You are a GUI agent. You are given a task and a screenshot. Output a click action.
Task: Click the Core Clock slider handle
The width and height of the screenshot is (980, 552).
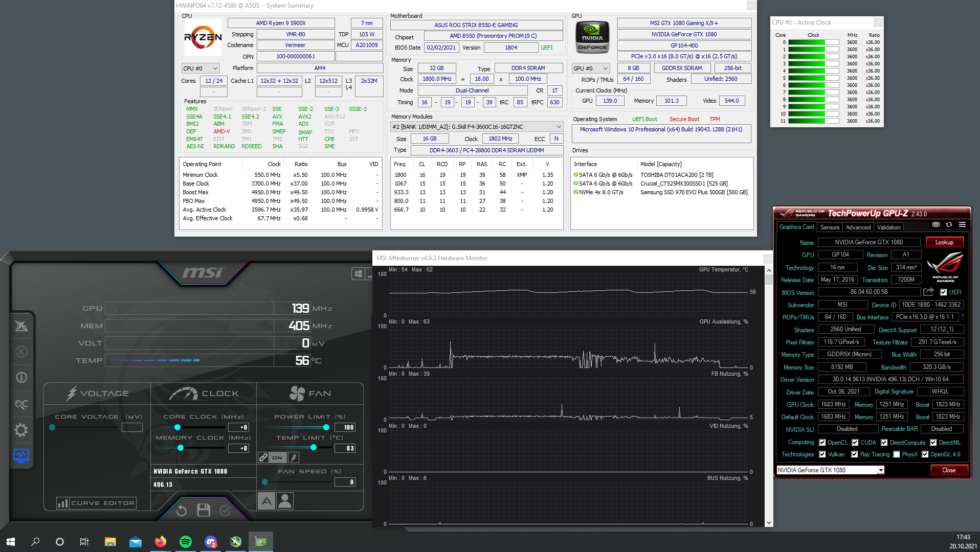tap(177, 427)
